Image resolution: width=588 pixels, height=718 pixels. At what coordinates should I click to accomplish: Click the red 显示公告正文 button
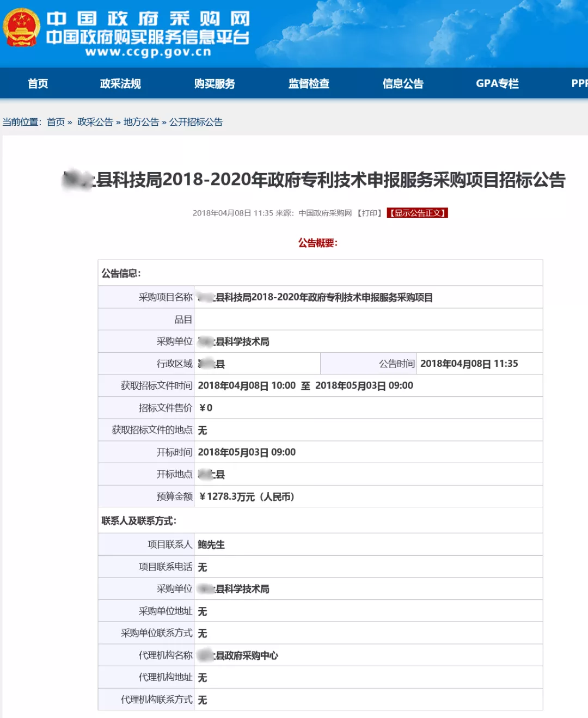click(416, 213)
